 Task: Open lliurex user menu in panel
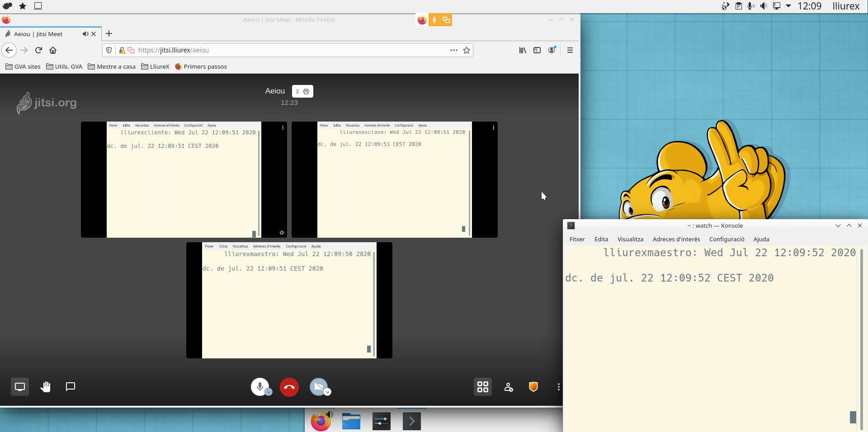point(846,6)
